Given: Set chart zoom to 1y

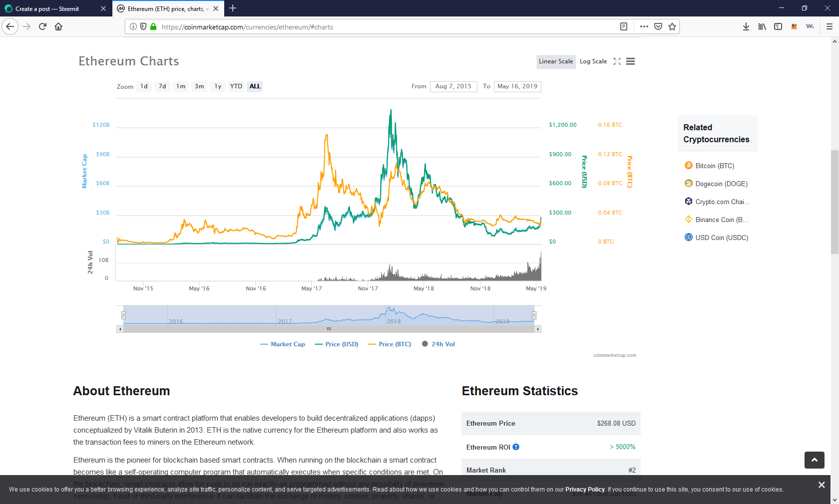Looking at the screenshot, I should coord(218,86).
